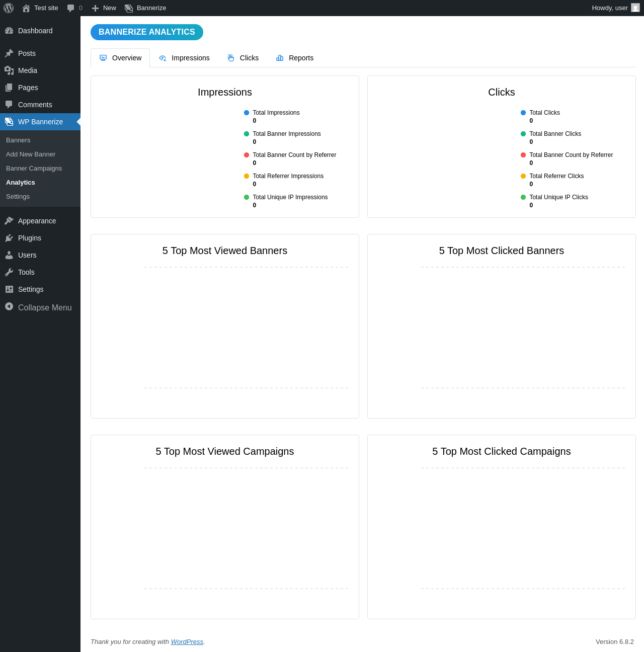Toggle Total Impressions legend blue dot
Viewport: 644px width, 652px height.
247,113
